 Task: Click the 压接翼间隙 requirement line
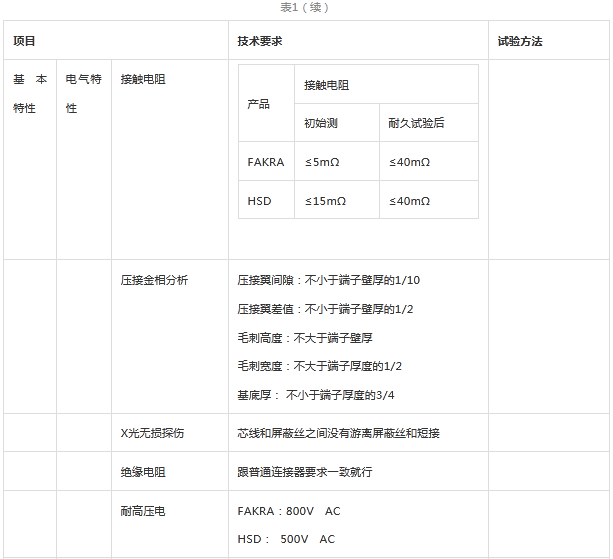coord(328,280)
